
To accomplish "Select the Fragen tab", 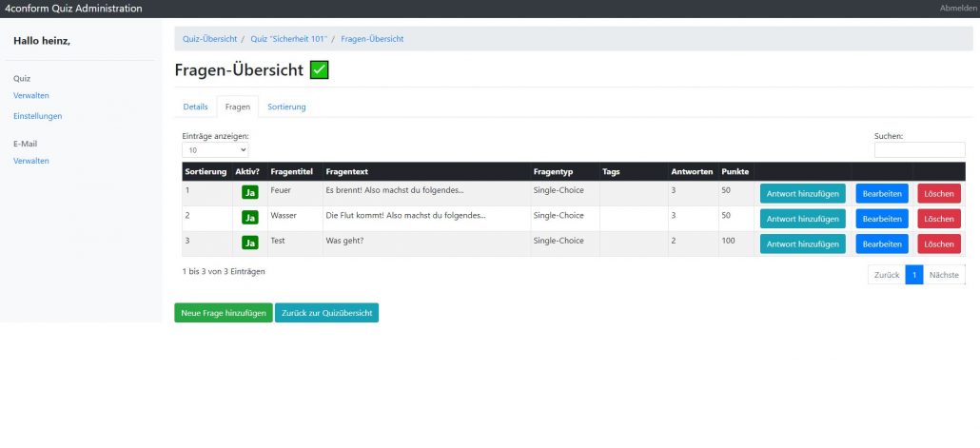I will [x=238, y=107].
